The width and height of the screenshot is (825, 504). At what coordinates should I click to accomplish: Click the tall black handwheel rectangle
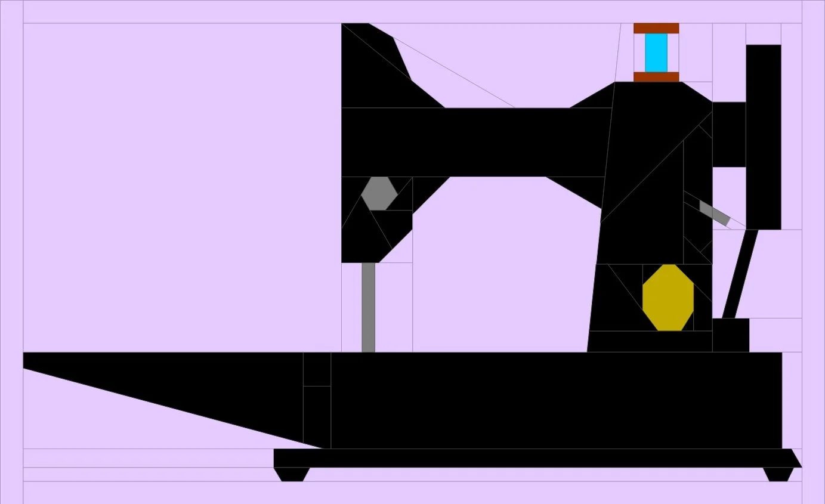pyautogui.click(x=764, y=137)
